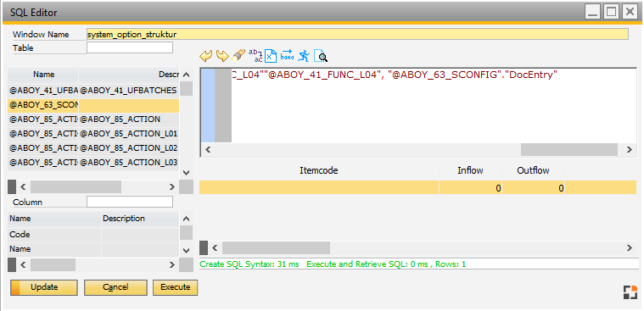Minimize the SQL Editor window
Screen dimensions: 644x311
point(592,13)
